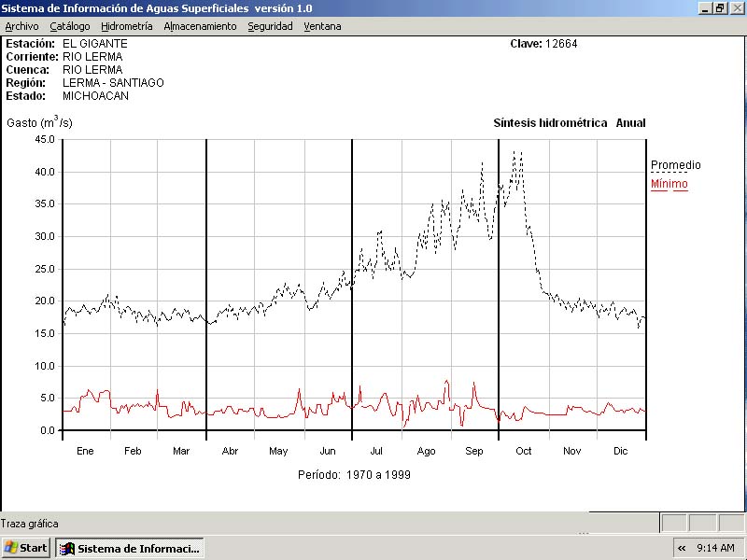Click the station key value 12664

[561, 44]
